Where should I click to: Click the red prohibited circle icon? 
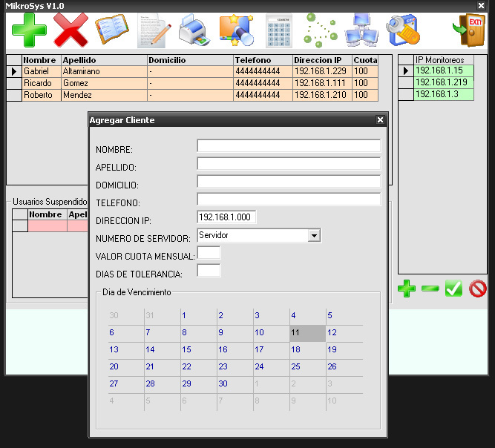tap(478, 289)
